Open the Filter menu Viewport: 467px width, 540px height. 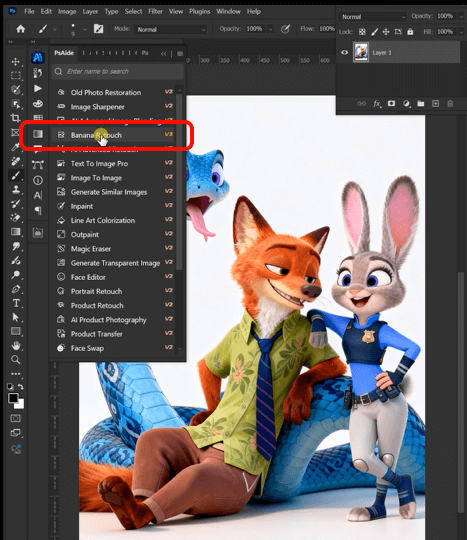coord(155,11)
